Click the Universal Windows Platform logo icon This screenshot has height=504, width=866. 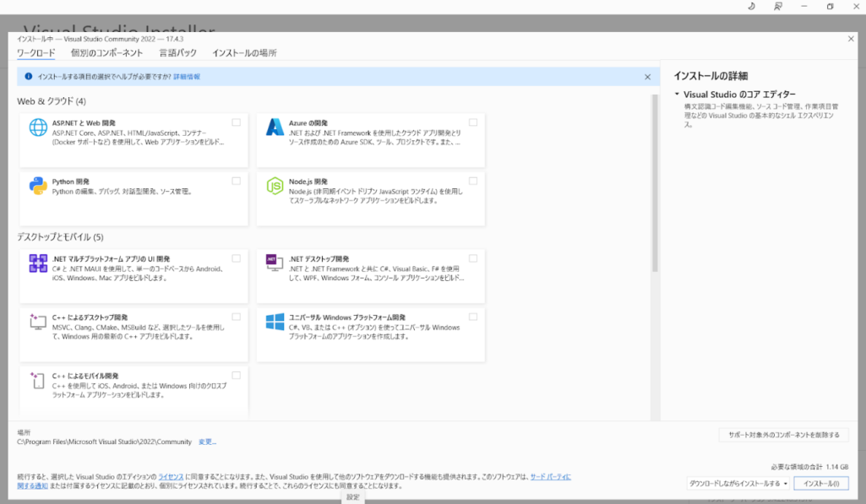pyautogui.click(x=275, y=322)
